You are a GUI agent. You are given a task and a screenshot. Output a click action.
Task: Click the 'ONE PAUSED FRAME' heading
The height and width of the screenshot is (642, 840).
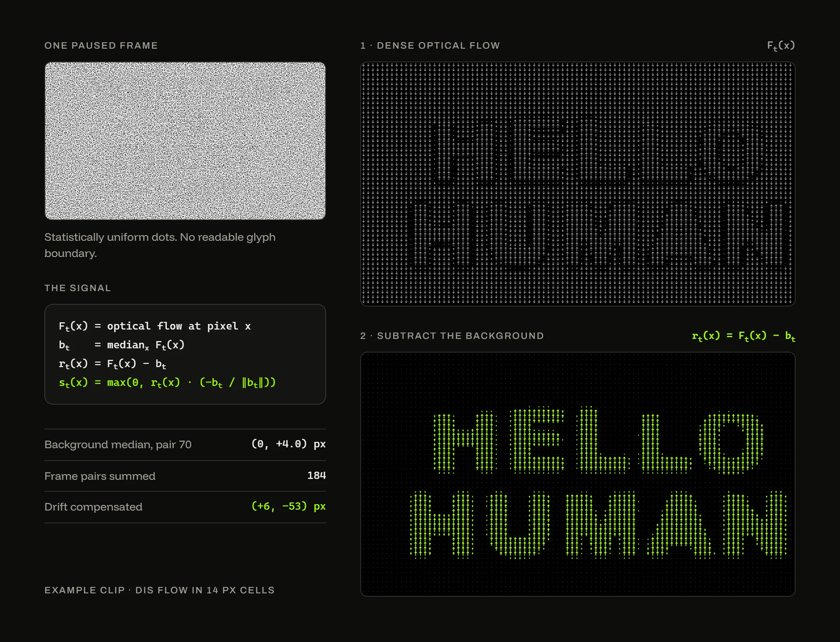pyautogui.click(x=101, y=46)
